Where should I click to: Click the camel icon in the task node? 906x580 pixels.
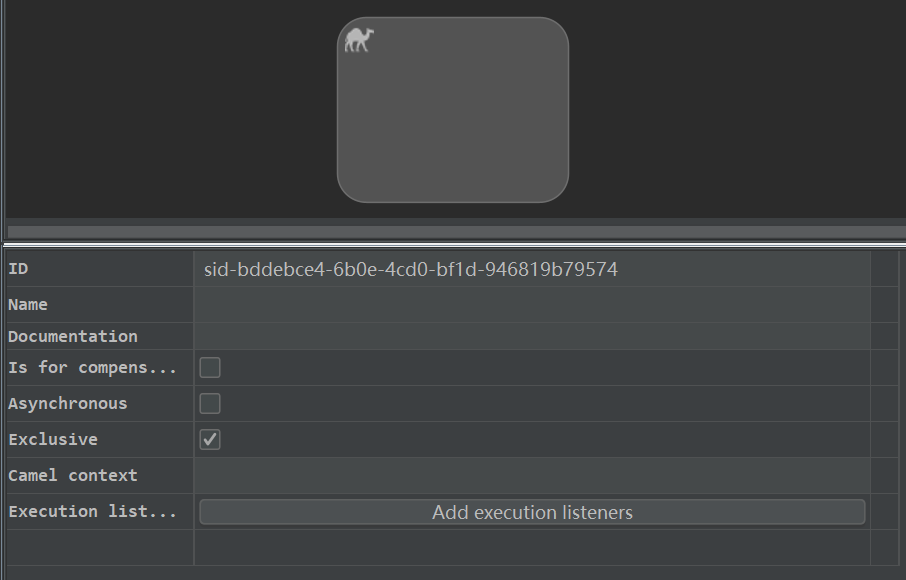click(359, 40)
